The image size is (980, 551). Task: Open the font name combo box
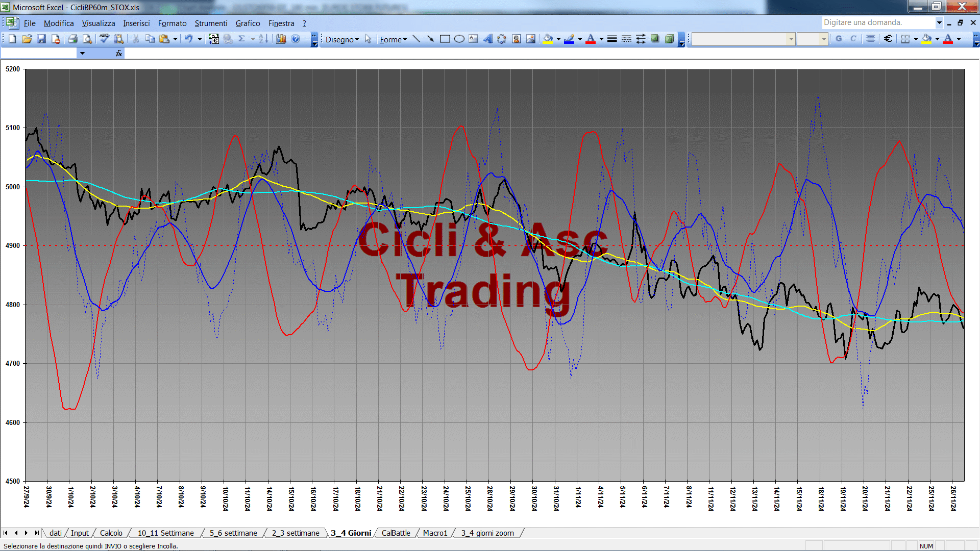coord(744,39)
